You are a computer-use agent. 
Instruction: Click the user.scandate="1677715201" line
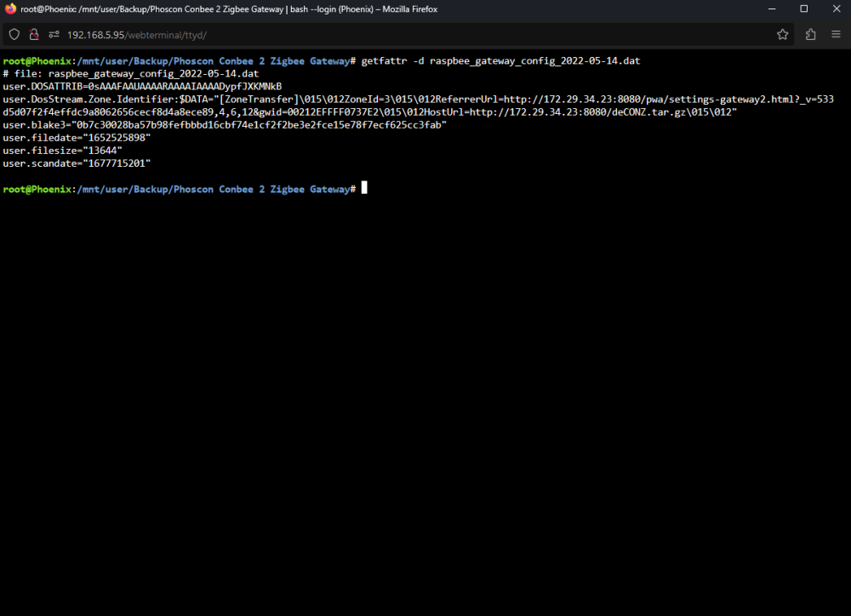77,163
